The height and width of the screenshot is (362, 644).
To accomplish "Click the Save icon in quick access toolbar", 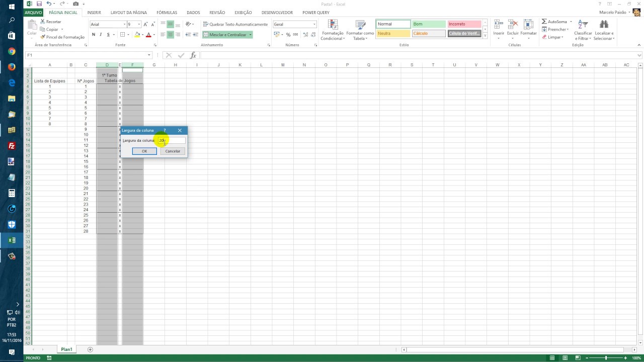I will pyautogui.click(x=39, y=4).
